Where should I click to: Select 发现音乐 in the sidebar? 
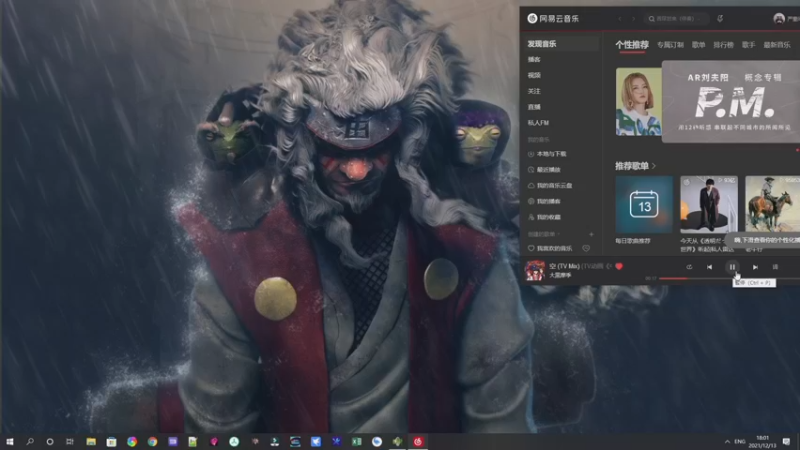click(x=561, y=44)
